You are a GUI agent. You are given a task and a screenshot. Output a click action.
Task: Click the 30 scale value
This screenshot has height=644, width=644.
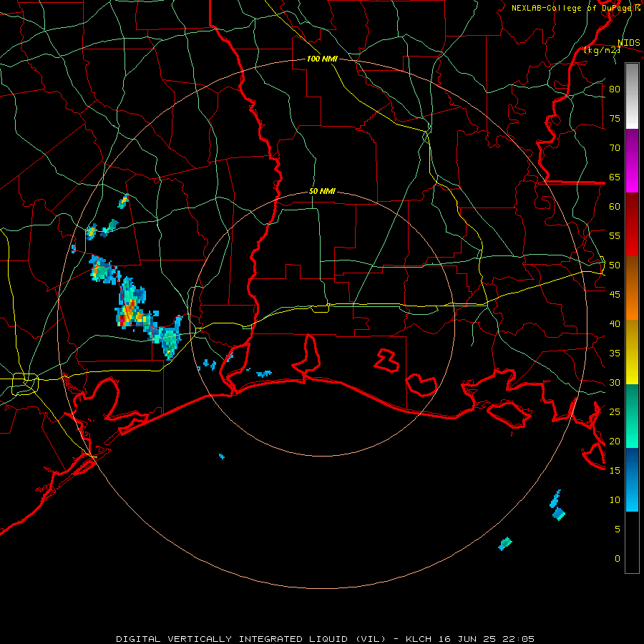pos(615,382)
